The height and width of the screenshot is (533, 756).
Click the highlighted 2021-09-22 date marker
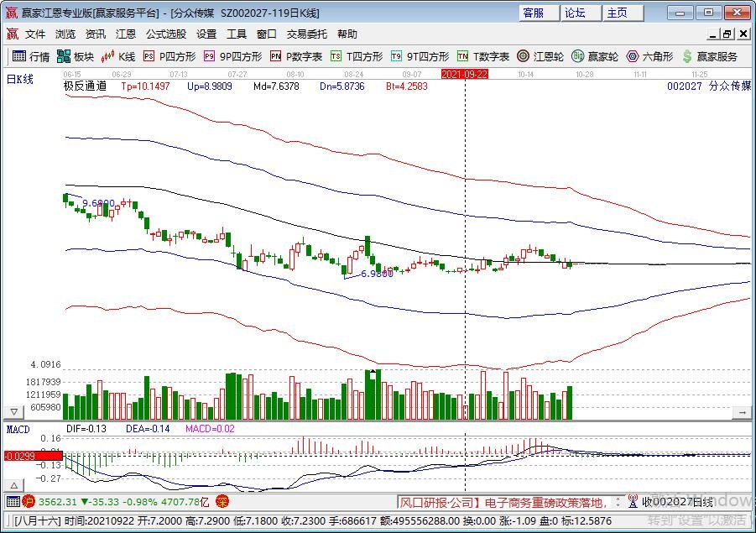click(x=464, y=74)
